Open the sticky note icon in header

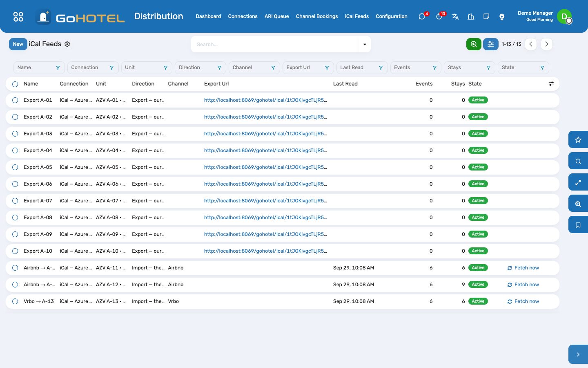pyautogui.click(x=486, y=17)
